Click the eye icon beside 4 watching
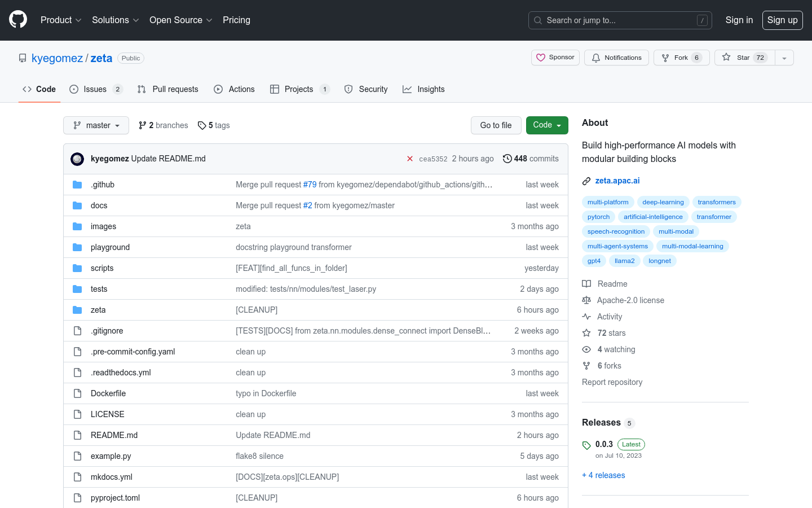The image size is (812, 508). (x=586, y=349)
